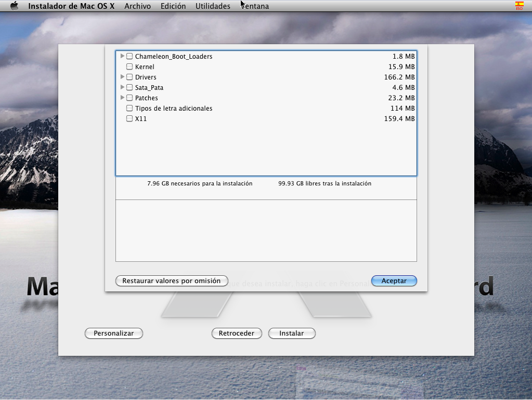The image size is (532, 400).
Task: Select the Drivers row label
Action: coord(146,77)
